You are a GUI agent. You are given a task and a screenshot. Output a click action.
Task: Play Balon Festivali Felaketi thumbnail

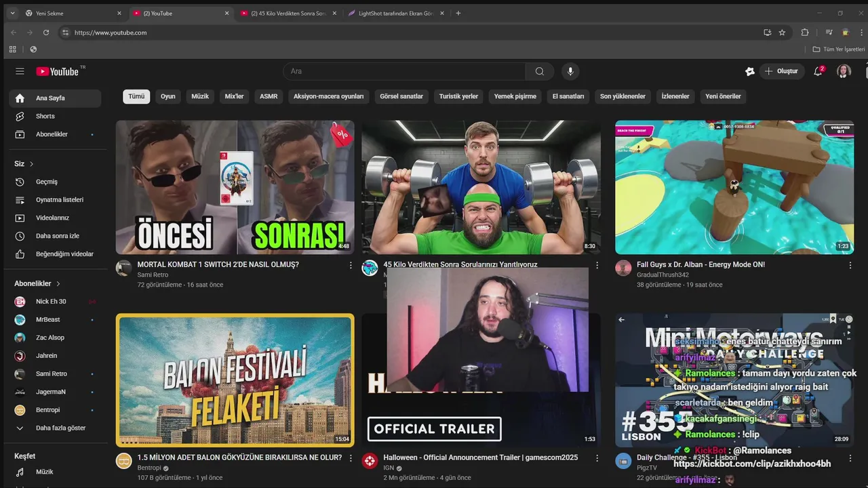235,380
